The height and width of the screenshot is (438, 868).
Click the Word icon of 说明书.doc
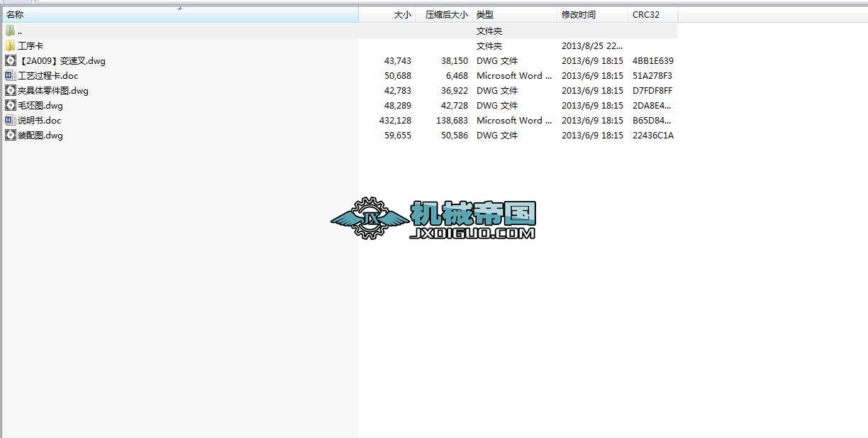[10, 120]
